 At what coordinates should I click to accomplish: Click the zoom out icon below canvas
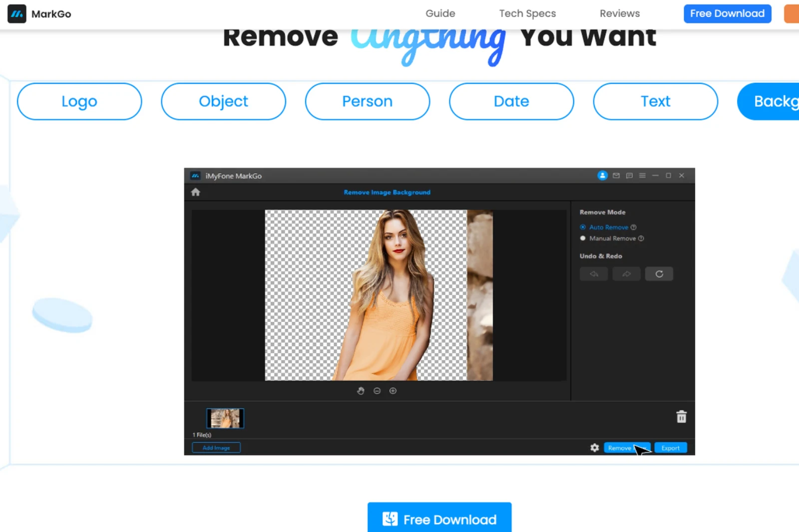pyautogui.click(x=377, y=391)
